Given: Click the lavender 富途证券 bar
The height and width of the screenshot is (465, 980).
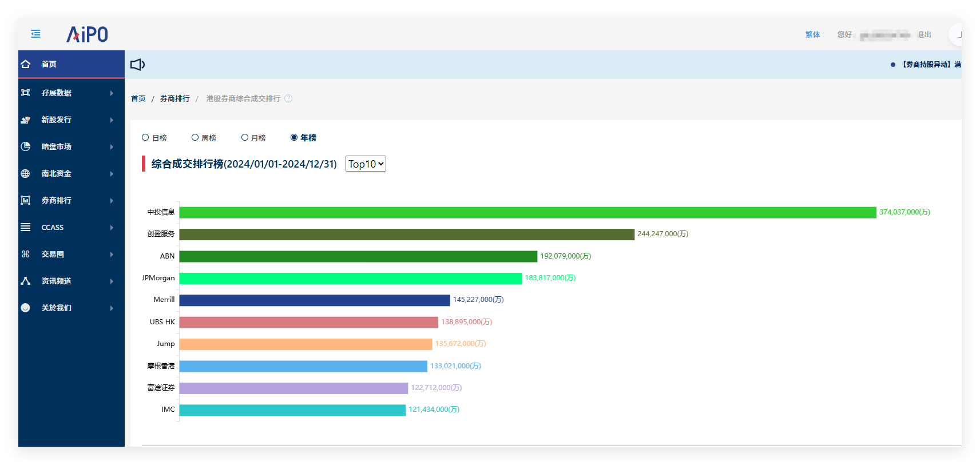Looking at the screenshot, I should coord(293,388).
